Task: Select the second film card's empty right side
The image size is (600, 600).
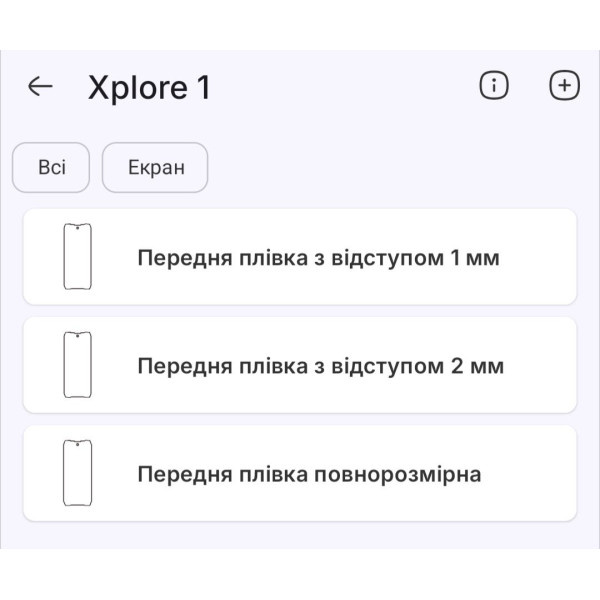Action: tap(545, 365)
